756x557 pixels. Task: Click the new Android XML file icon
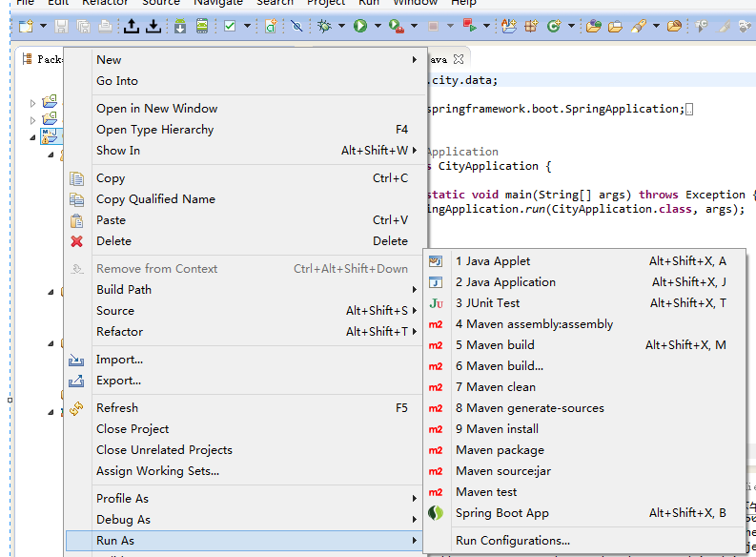[271, 26]
